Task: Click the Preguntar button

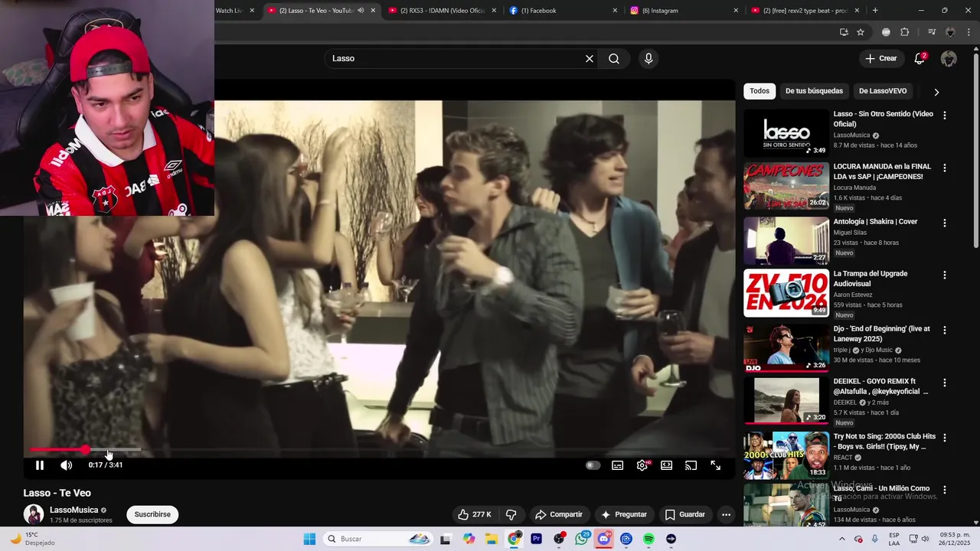Action: (x=625, y=514)
